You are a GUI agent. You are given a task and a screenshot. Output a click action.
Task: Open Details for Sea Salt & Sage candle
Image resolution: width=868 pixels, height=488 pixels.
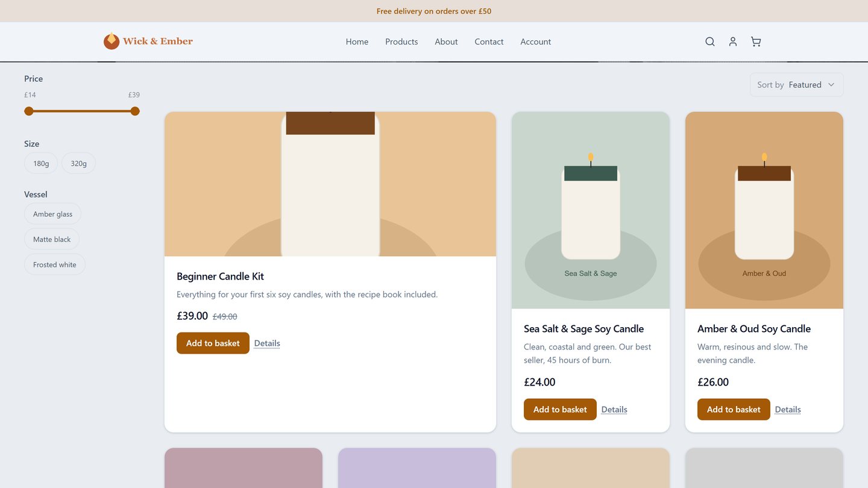pyautogui.click(x=614, y=410)
